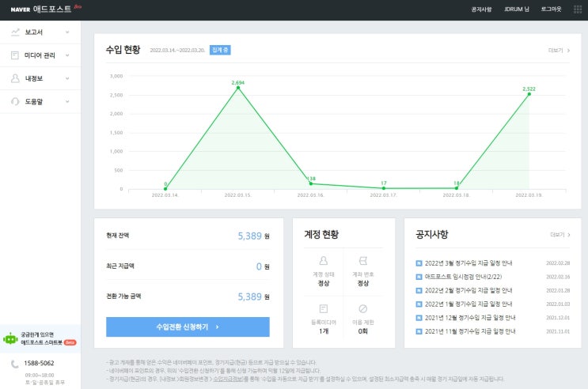The width and height of the screenshot is (588, 389).
Task: Click the 계좌 번호 icon
Action: click(362, 260)
